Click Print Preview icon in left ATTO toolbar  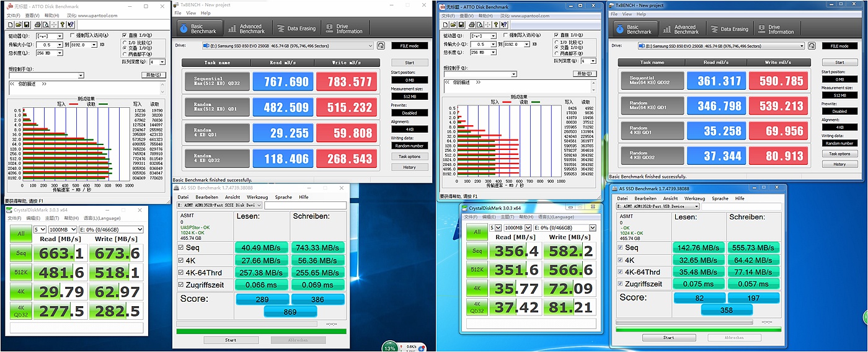point(46,25)
